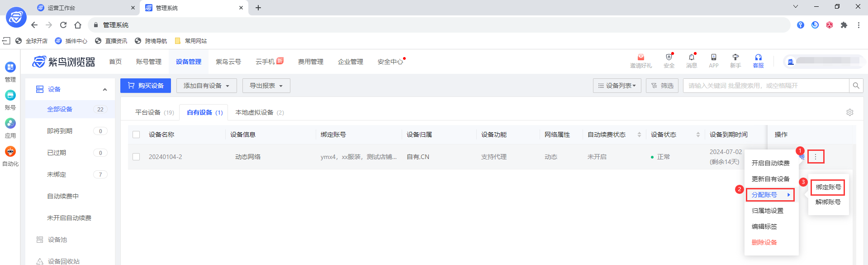Open the 导出报表 dropdown

[x=266, y=86]
